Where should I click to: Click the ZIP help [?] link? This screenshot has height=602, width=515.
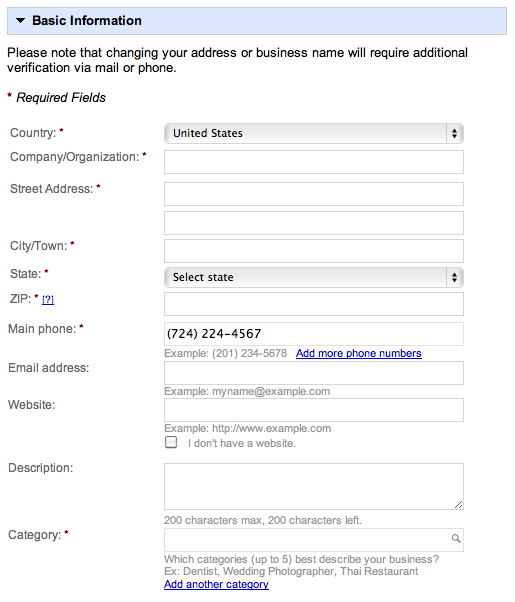click(x=48, y=299)
